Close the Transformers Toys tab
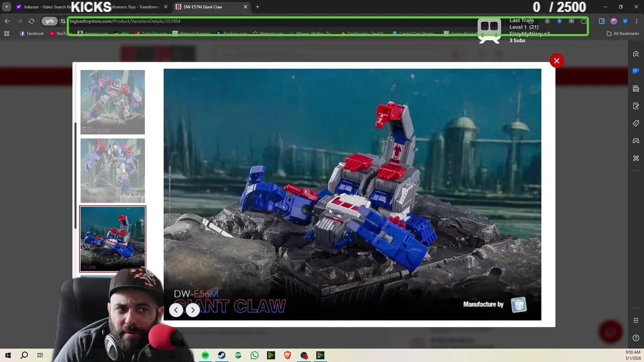 (x=166, y=7)
